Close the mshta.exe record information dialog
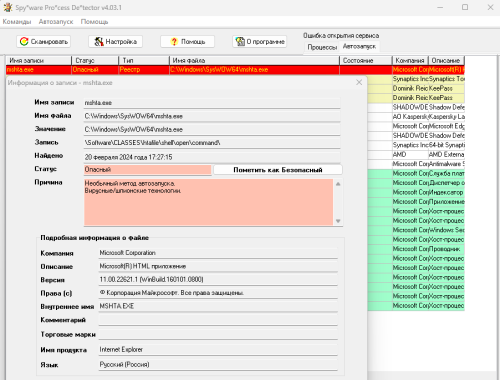The image size is (500, 380). pos(359,82)
